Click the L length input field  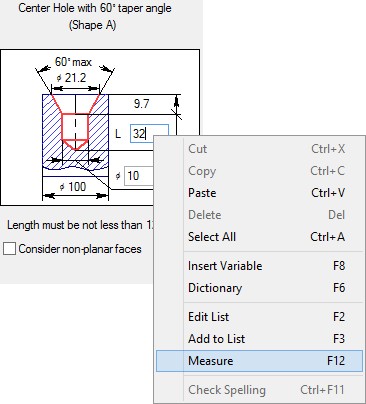pyautogui.click(x=149, y=134)
